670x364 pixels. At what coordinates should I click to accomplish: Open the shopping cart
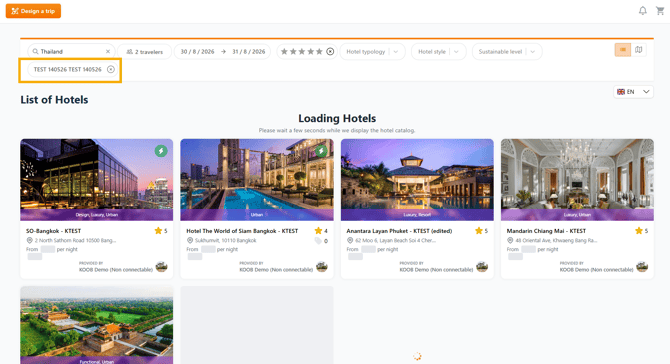[x=660, y=11]
